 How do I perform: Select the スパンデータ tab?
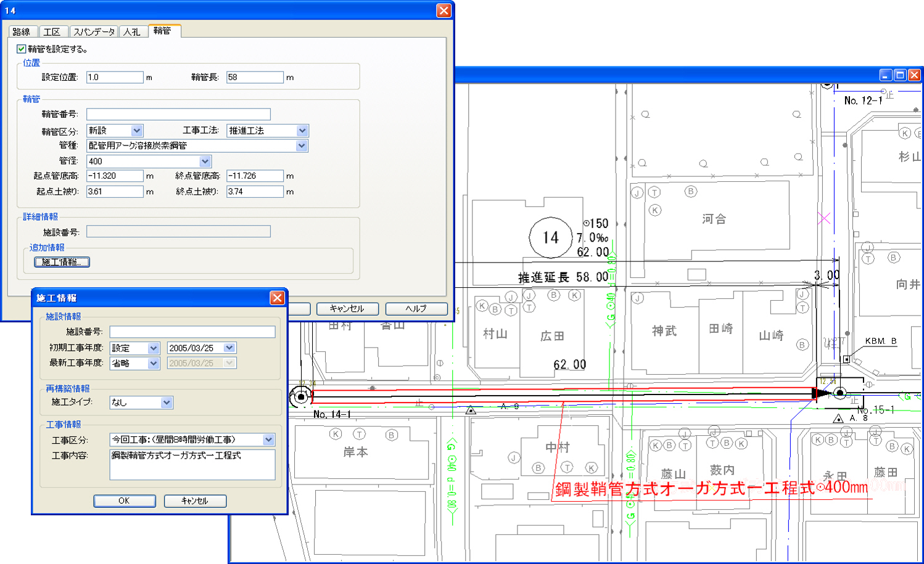pos(94,31)
